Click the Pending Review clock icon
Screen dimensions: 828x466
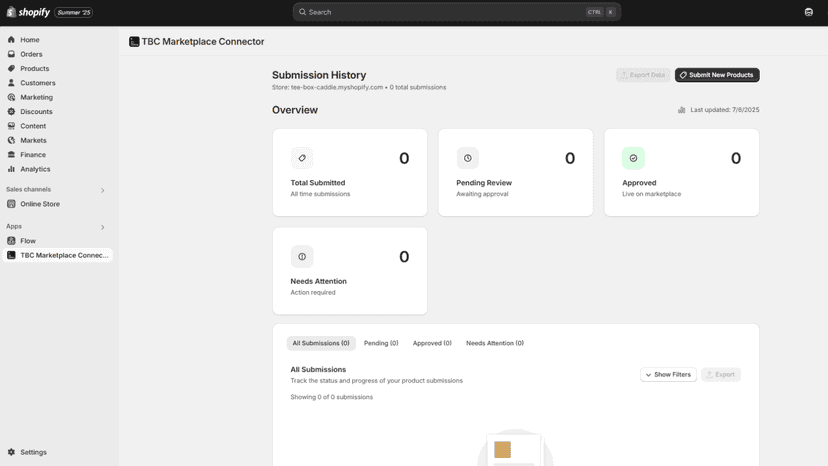click(x=468, y=158)
